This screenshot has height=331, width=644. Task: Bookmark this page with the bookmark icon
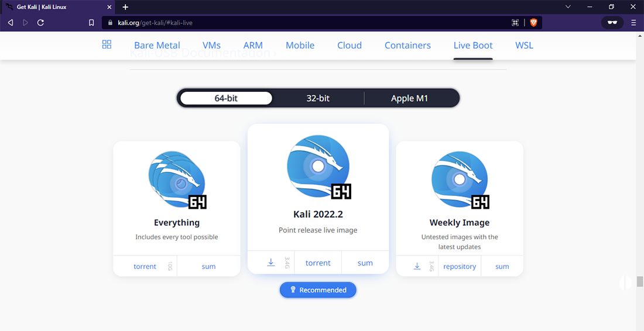91,23
